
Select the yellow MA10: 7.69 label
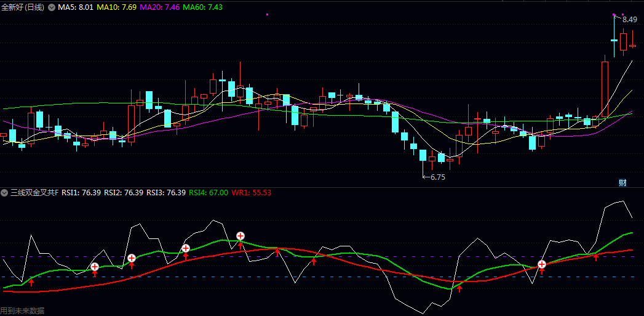(x=117, y=6)
